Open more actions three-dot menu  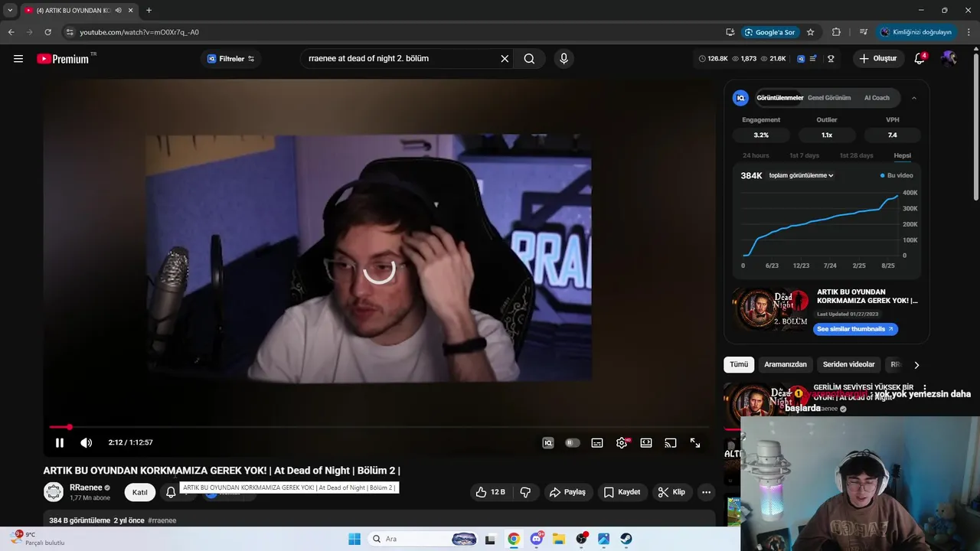pyautogui.click(x=706, y=492)
